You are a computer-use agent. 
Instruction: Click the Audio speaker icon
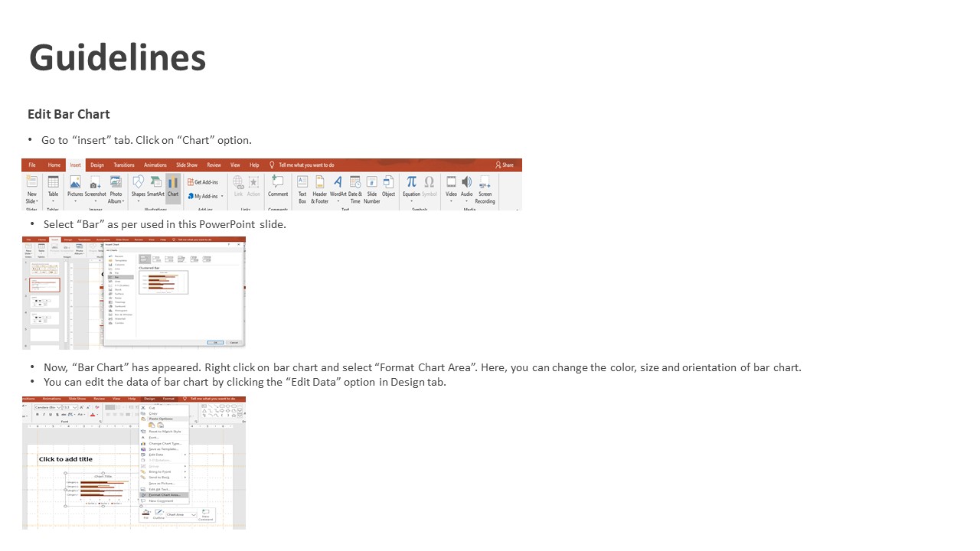point(466,186)
